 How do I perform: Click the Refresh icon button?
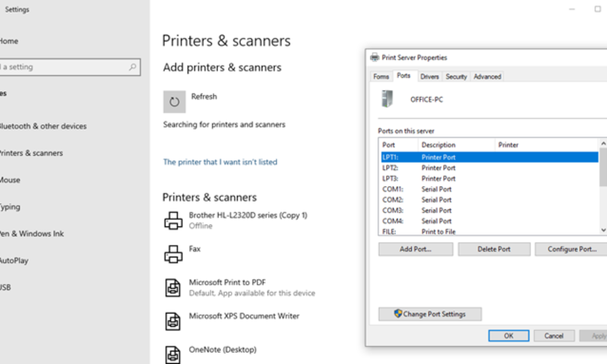tap(174, 102)
